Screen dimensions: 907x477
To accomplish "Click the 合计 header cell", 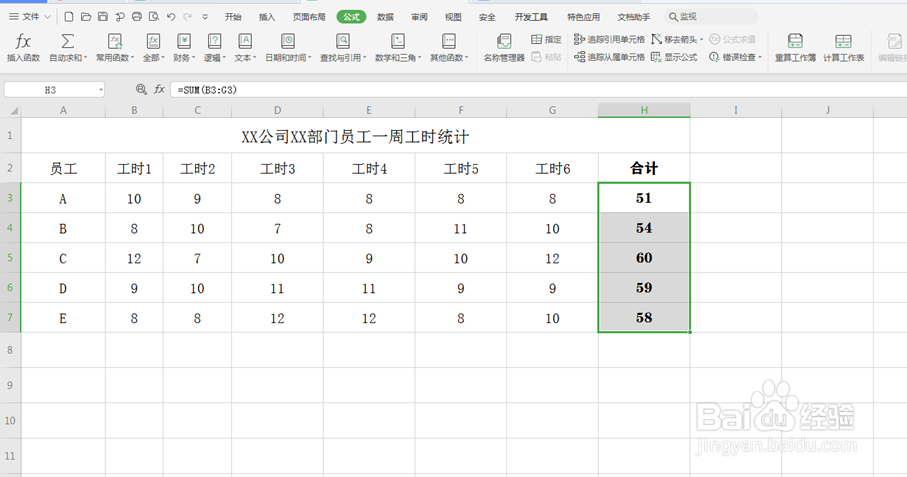I will click(644, 168).
